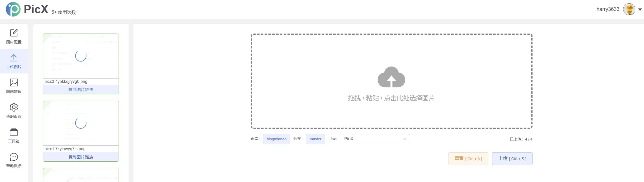Open thumbnail of picx3.4yokkqjryvg0.png

(81, 56)
